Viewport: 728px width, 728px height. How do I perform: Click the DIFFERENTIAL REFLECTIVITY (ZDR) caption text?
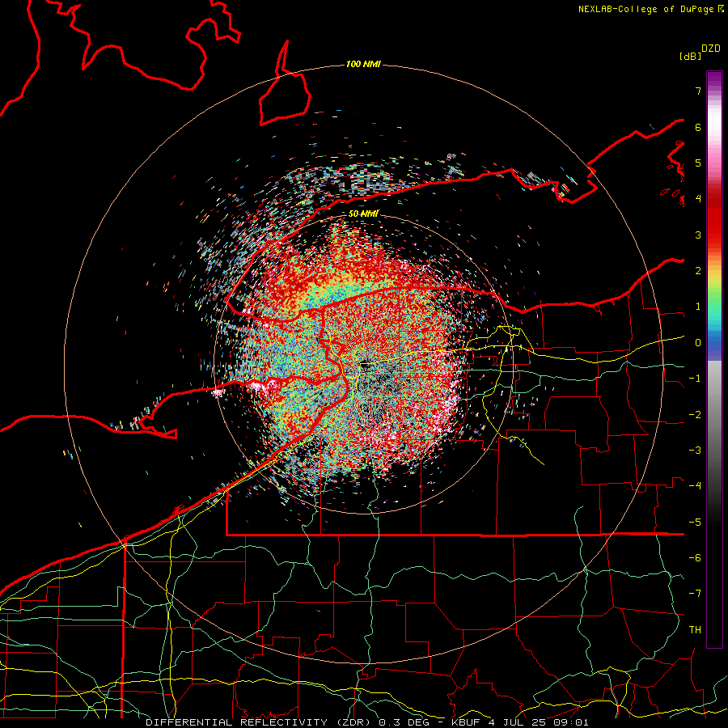[x=256, y=722]
